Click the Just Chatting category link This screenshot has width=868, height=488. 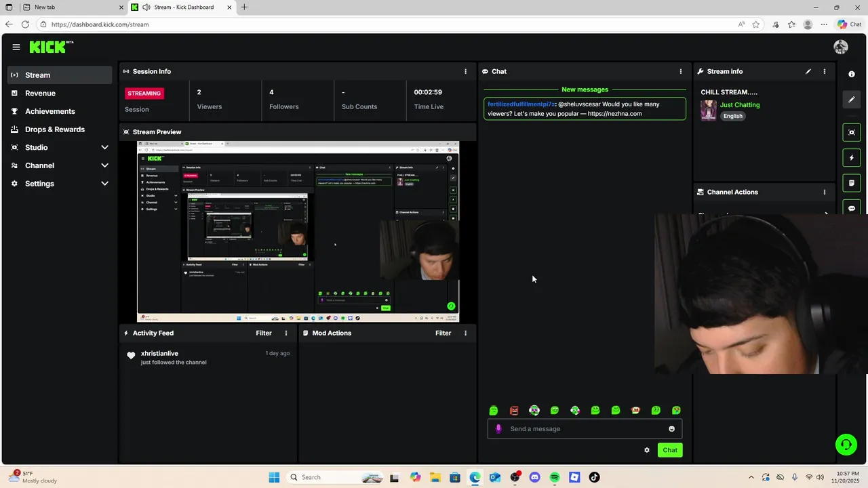(740, 105)
